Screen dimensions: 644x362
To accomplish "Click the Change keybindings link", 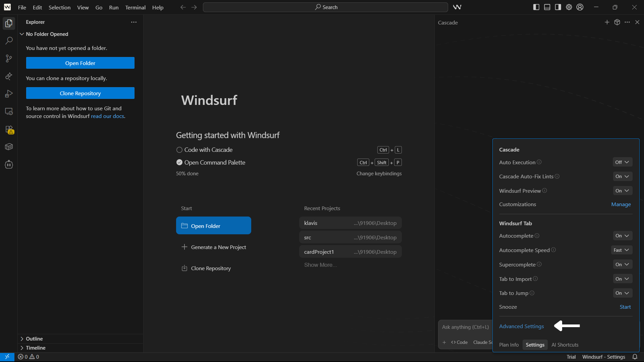I will [x=379, y=173].
